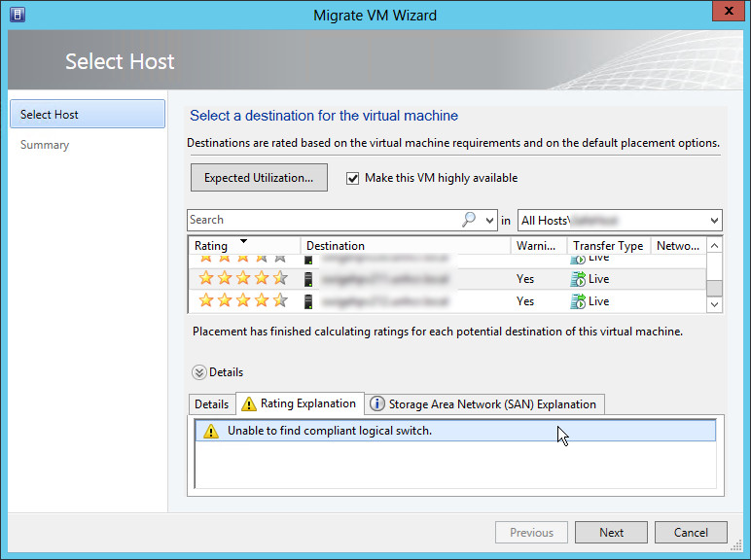Click the Expected Utilization button
This screenshot has height=560, width=751.
[259, 178]
